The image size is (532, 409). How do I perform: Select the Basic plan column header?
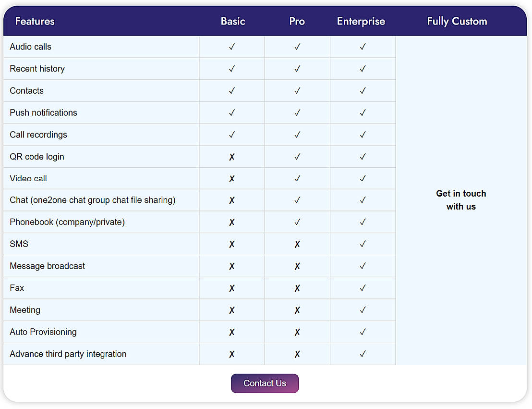pos(233,21)
